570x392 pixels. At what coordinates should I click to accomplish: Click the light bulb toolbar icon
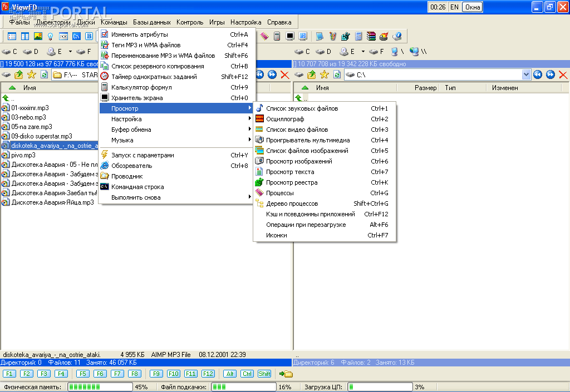pos(51,36)
